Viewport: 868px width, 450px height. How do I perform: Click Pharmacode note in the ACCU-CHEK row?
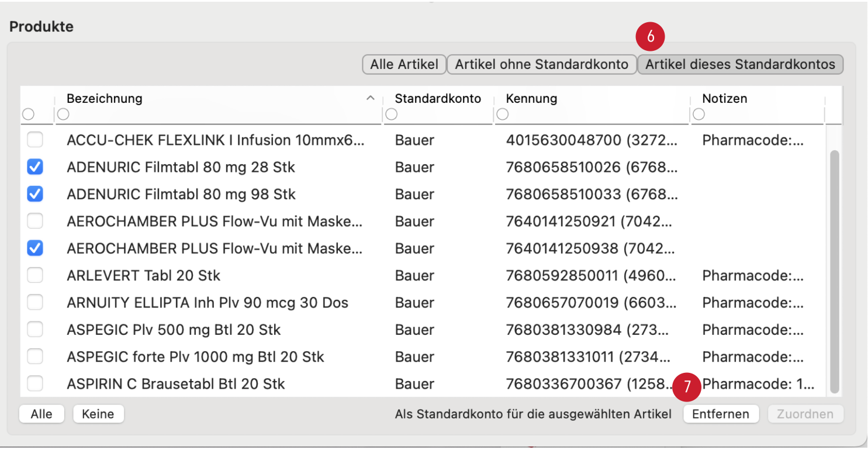pos(753,140)
